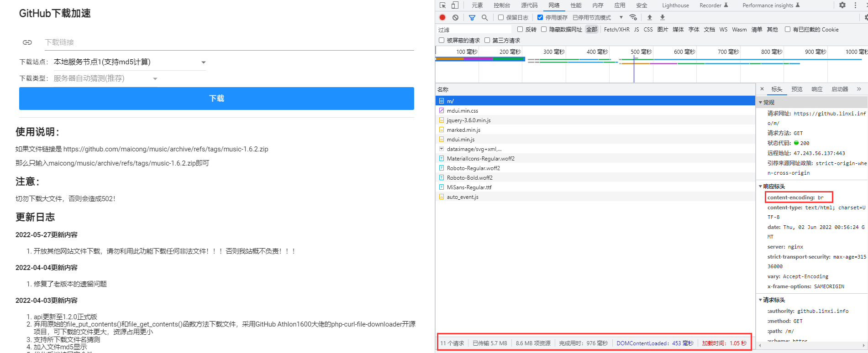Uncheck disable cache checkbox

click(x=540, y=17)
